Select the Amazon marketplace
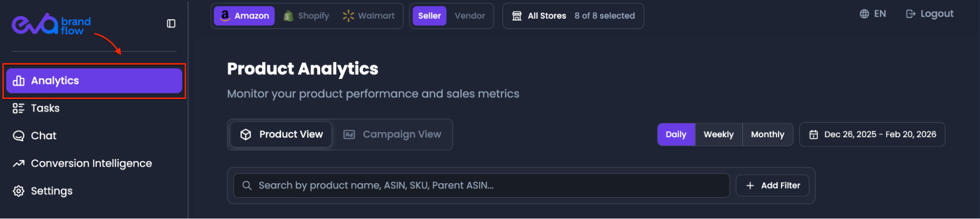The height and width of the screenshot is (219, 980). click(x=244, y=16)
